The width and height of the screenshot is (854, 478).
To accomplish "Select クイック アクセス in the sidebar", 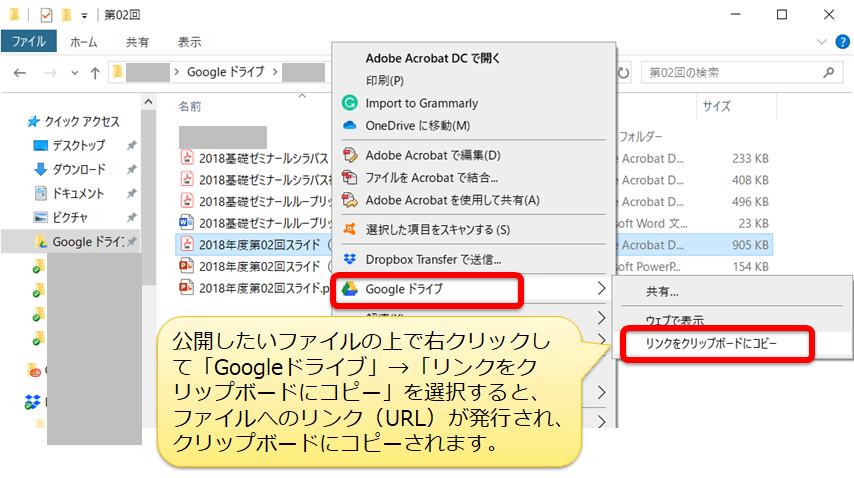I will pyautogui.click(x=82, y=121).
